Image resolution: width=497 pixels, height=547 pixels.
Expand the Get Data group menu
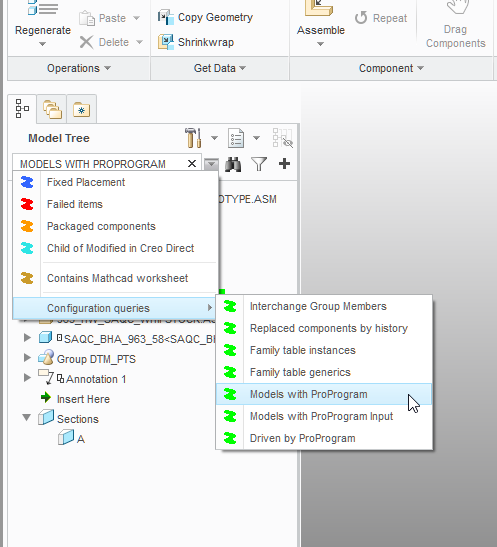[220, 68]
